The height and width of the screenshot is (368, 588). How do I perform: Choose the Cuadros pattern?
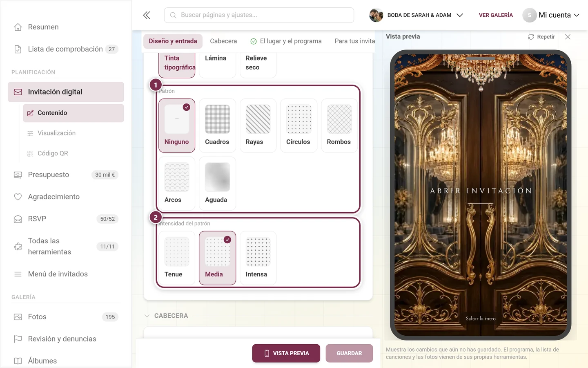coord(217,126)
